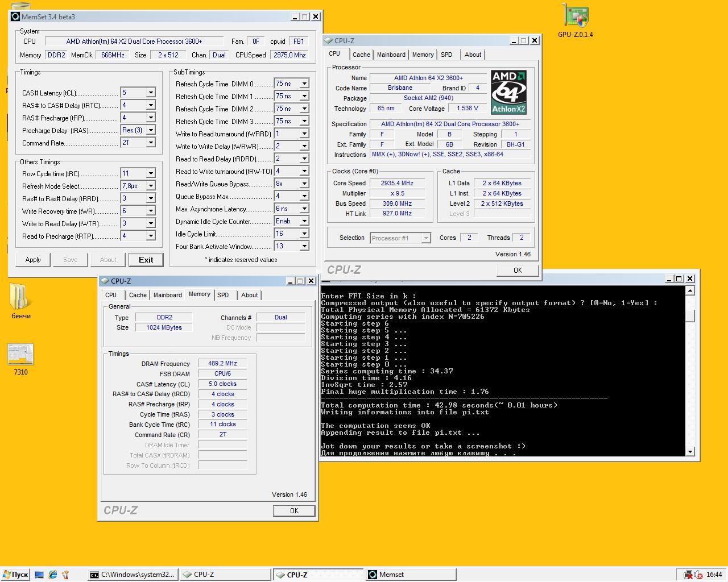Switch to C:\Windows\system32 taskbar item

[133, 575]
